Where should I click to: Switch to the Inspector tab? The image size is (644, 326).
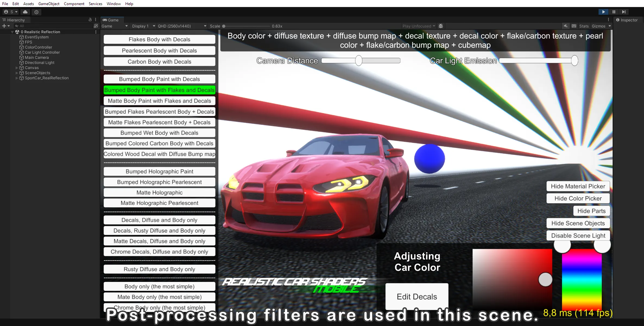[627, 20]
